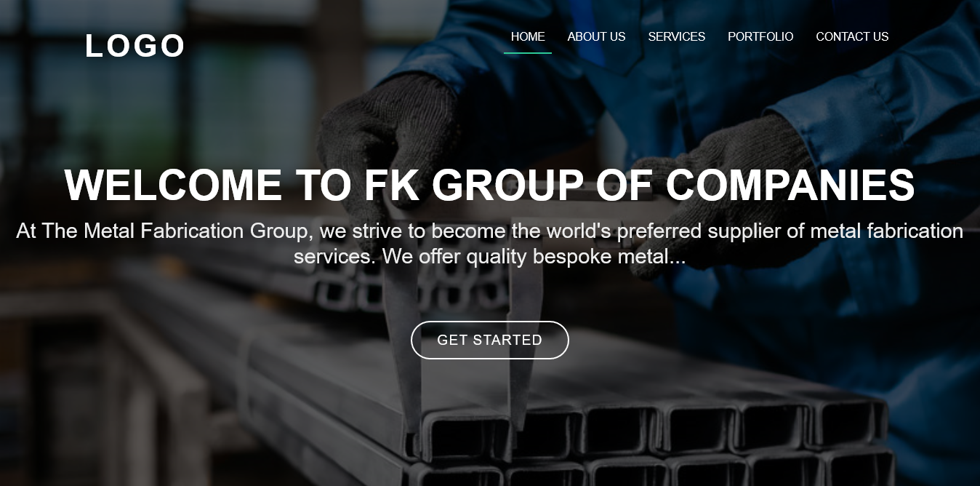Click the metal caliper in the background photo
This screenshot has width=980, height=486.
pyautogui.click(x=465, y=342)
